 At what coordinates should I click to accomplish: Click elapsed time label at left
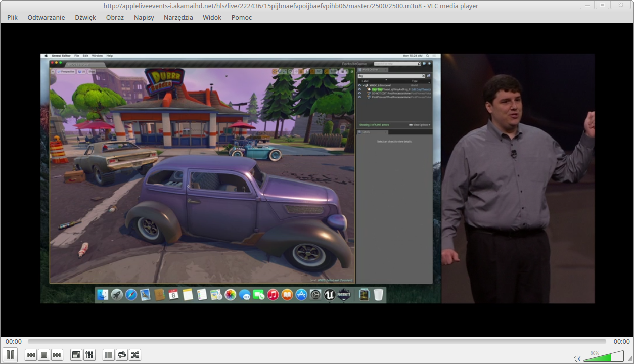click(13, 342)
